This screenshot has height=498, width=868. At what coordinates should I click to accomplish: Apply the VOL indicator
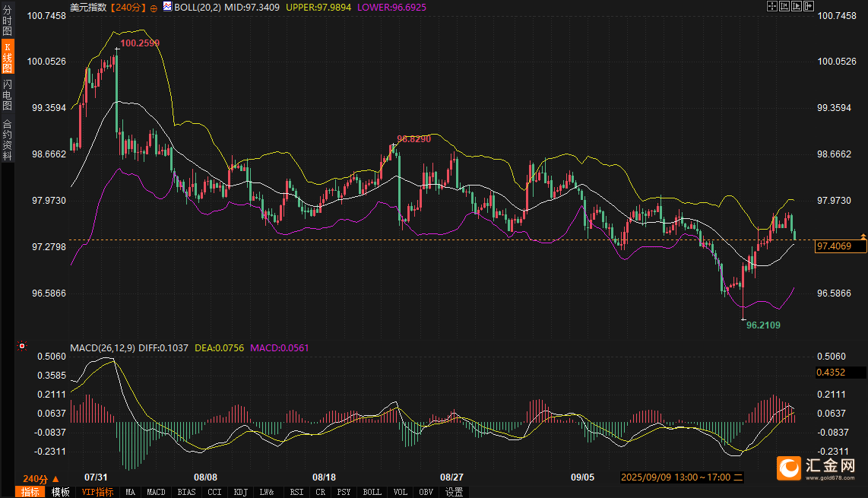coord(401,492)
